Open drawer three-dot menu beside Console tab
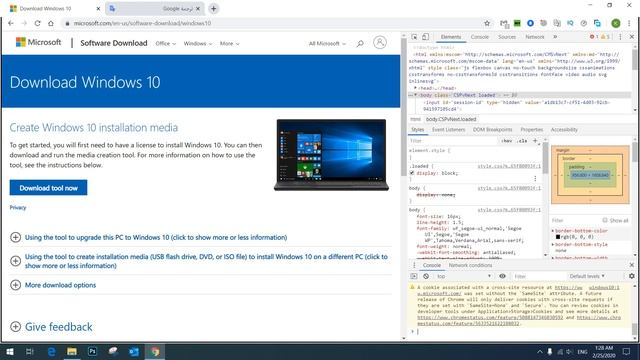This screenshot has width=640, height=360. (414, 265)
